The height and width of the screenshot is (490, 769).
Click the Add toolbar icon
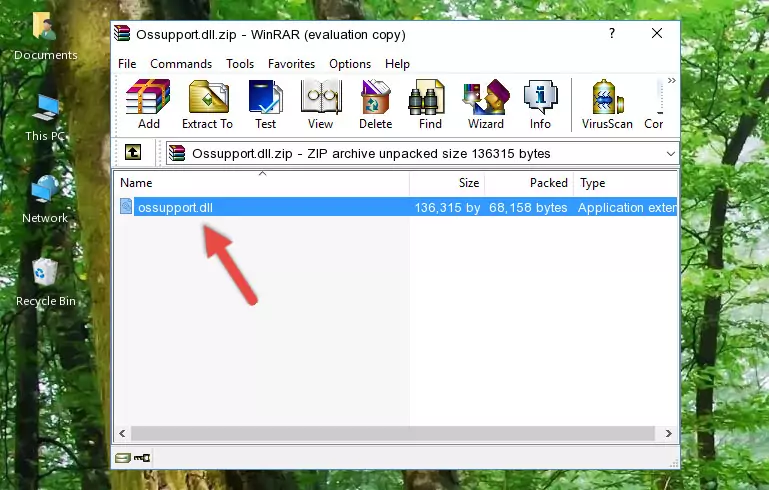[x=148, y=104]
